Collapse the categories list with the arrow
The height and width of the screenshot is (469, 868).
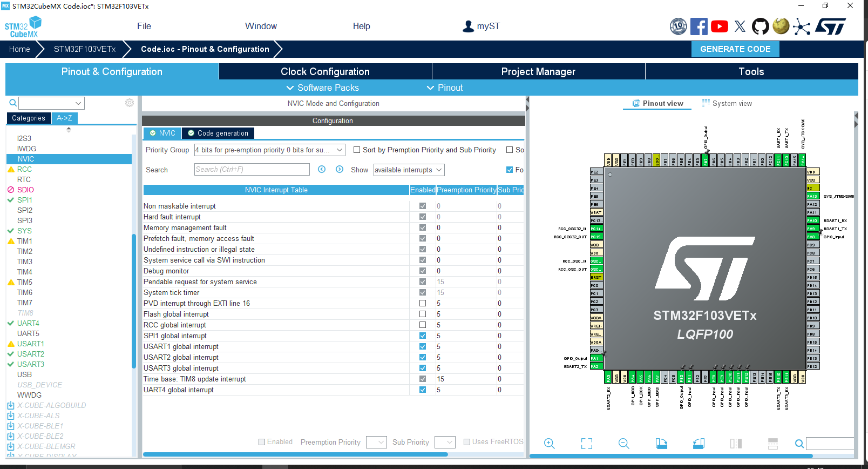69,130
